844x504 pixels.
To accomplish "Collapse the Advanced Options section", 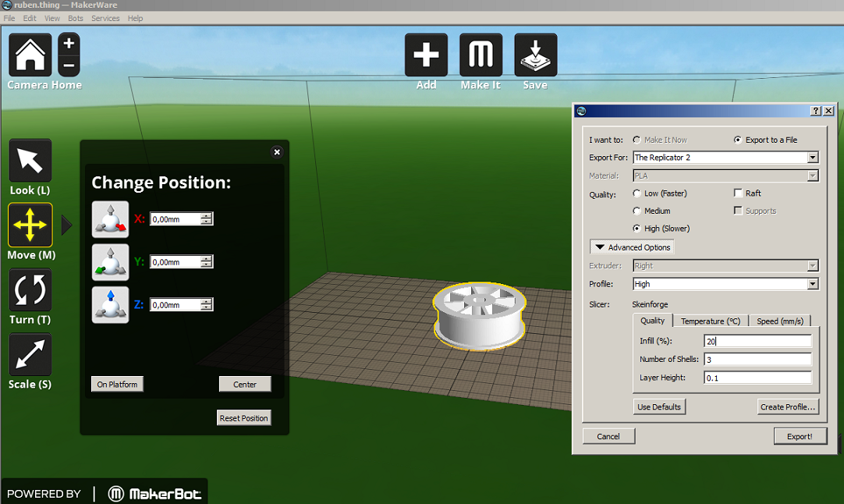I will pyautogui.click(x=632, y=247).
